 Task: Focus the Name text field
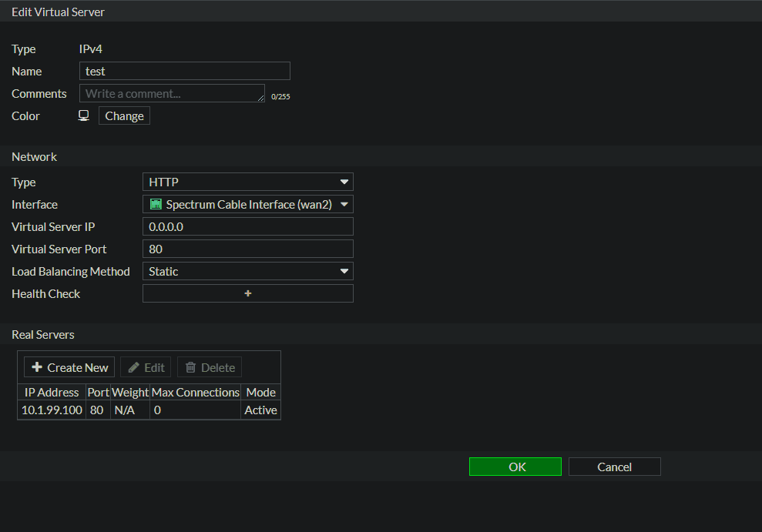(185, 72)
